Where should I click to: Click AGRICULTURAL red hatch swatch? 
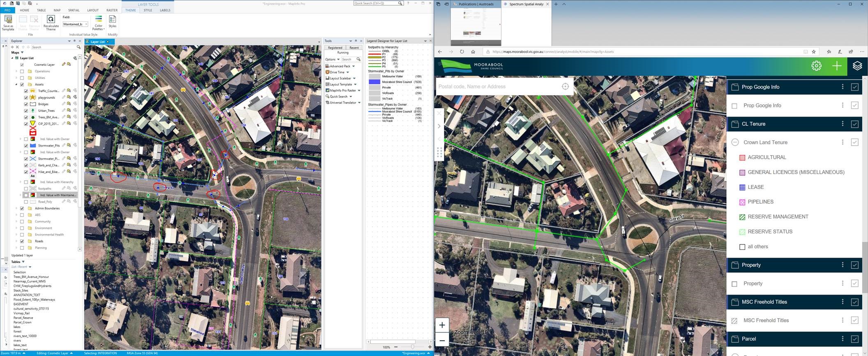coord(742,158)
